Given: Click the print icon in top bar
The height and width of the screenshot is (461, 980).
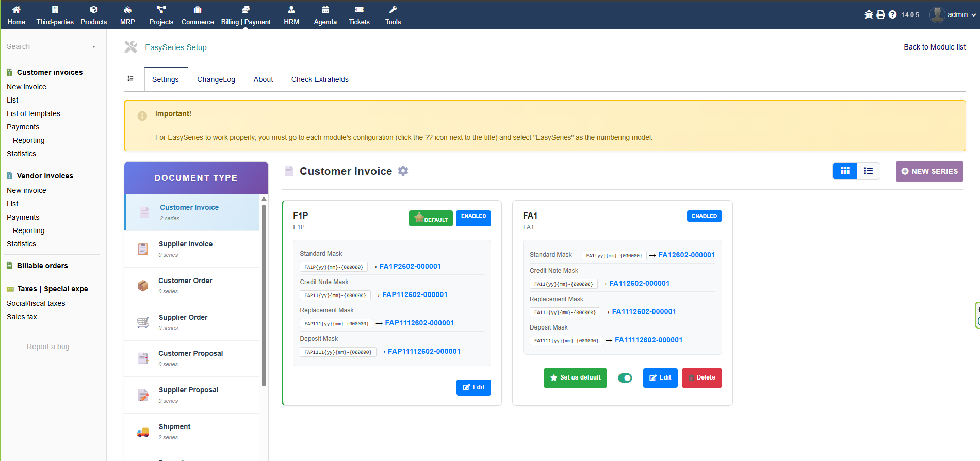Looking at the screenshot, I should click(880, 14).
